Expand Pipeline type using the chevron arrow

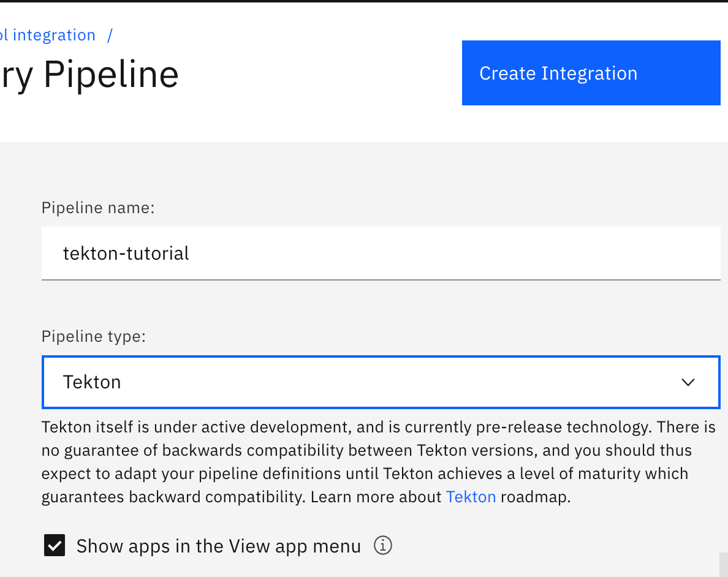[688, 382]
